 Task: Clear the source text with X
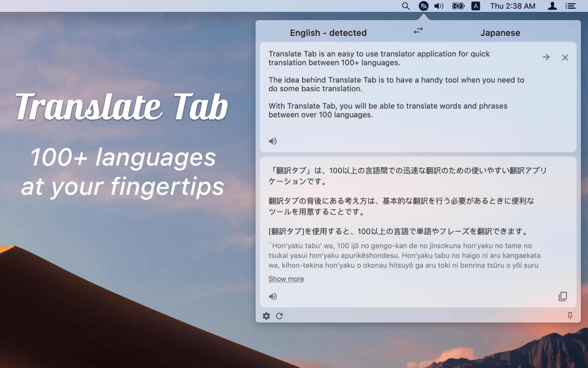tap(565, 58)
